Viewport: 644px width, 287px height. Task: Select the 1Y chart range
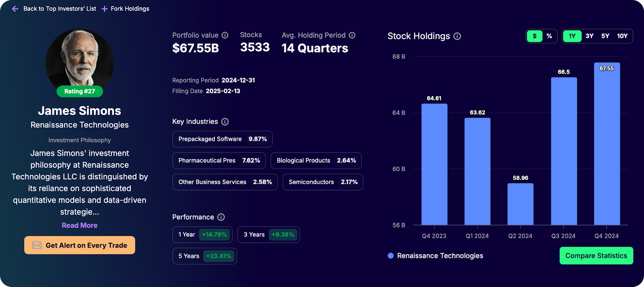(572, 36)
